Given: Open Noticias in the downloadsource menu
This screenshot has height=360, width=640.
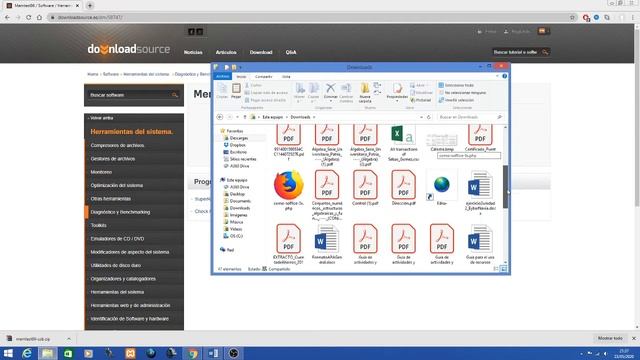Looking at the screenshot, I should (x=193, y=52).
